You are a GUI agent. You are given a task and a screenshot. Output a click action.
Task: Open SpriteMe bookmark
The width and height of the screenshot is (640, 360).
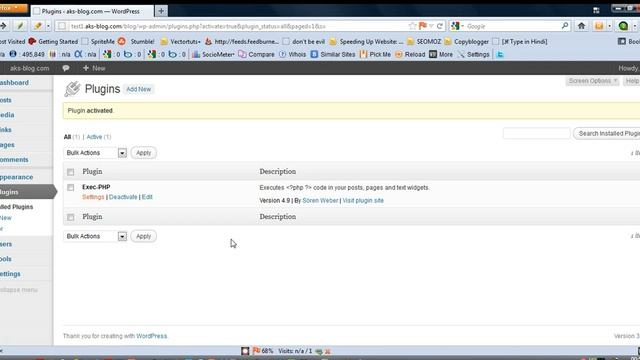pos(98,42)
